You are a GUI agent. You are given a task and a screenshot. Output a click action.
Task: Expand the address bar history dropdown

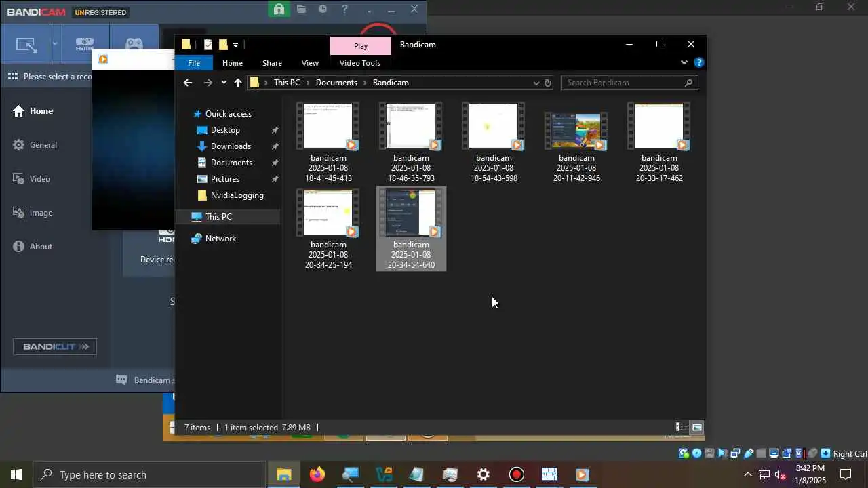tap(536, 83)
